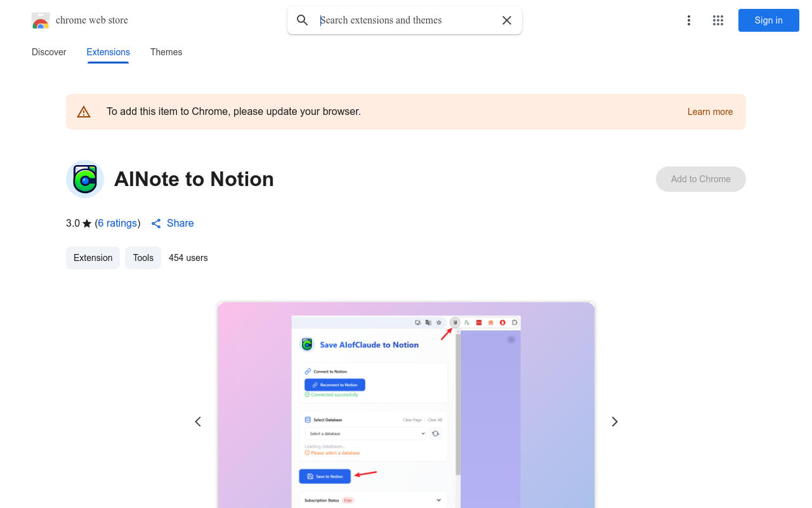Open the three-dot more options menu

coord(689,20)
